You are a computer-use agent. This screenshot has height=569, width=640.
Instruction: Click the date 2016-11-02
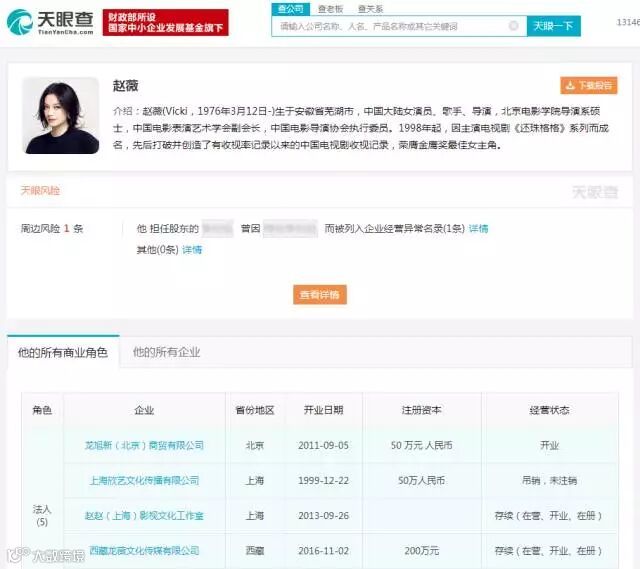(323, 551)
